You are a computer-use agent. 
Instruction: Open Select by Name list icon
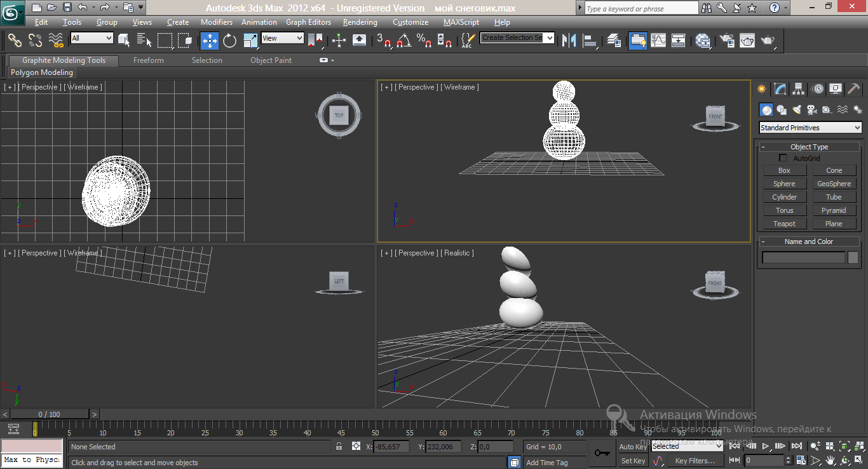click(x=144, y=40)
